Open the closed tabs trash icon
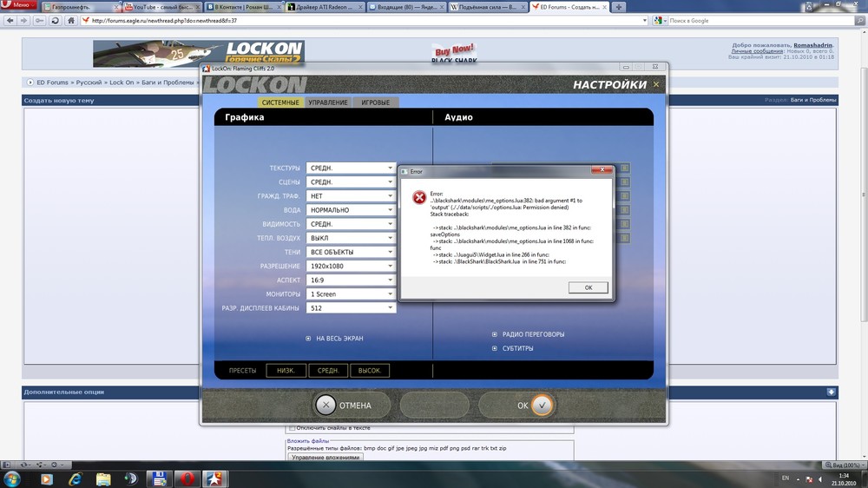 coord(809,7)
